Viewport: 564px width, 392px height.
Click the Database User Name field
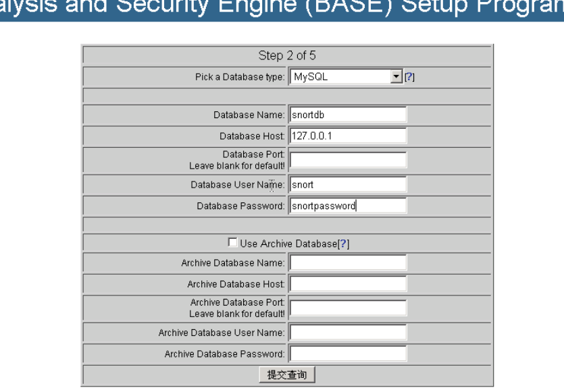coord(347,184)
